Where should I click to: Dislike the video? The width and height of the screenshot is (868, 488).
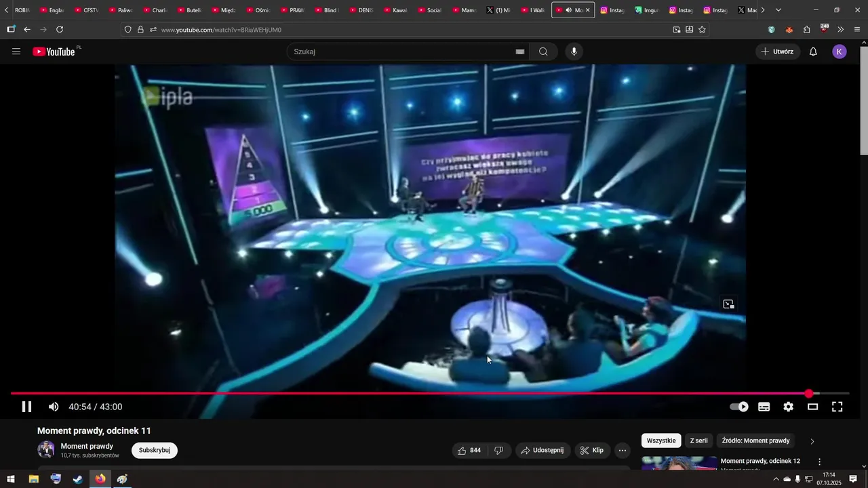tap(498, 450)
